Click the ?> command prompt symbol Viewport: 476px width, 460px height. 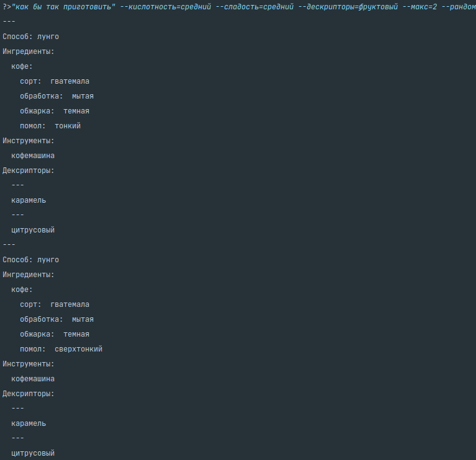[7, 7]
